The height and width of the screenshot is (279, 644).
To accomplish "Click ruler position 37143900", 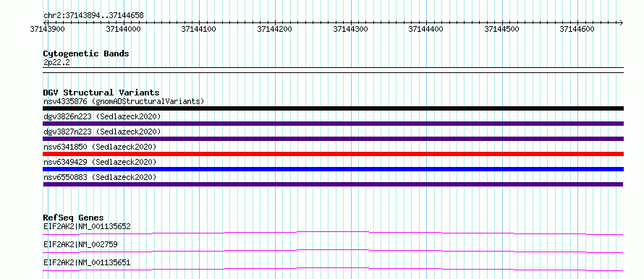I will pos(48,29).
